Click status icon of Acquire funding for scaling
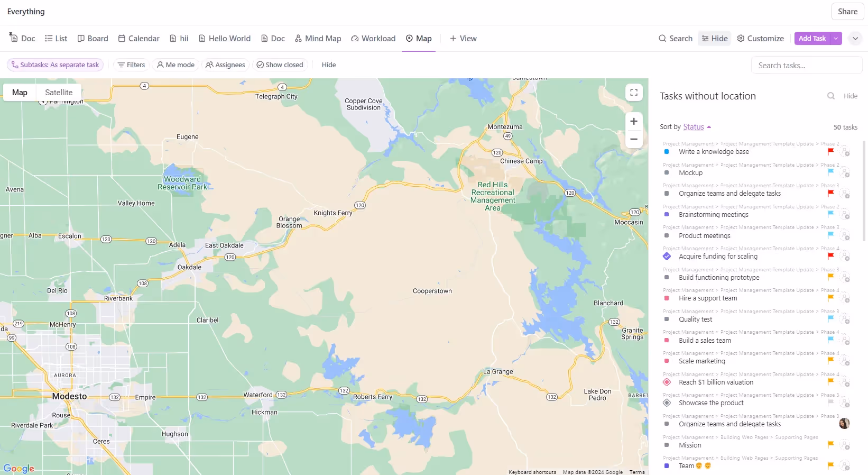Viewport: 868px width, 475px height. pos(667,257)
